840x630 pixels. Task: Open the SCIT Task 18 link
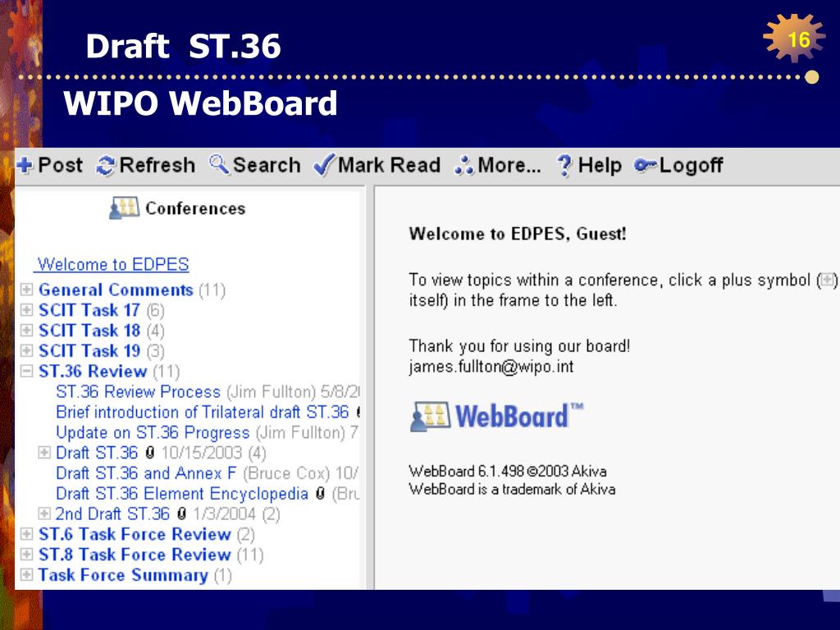89,331
